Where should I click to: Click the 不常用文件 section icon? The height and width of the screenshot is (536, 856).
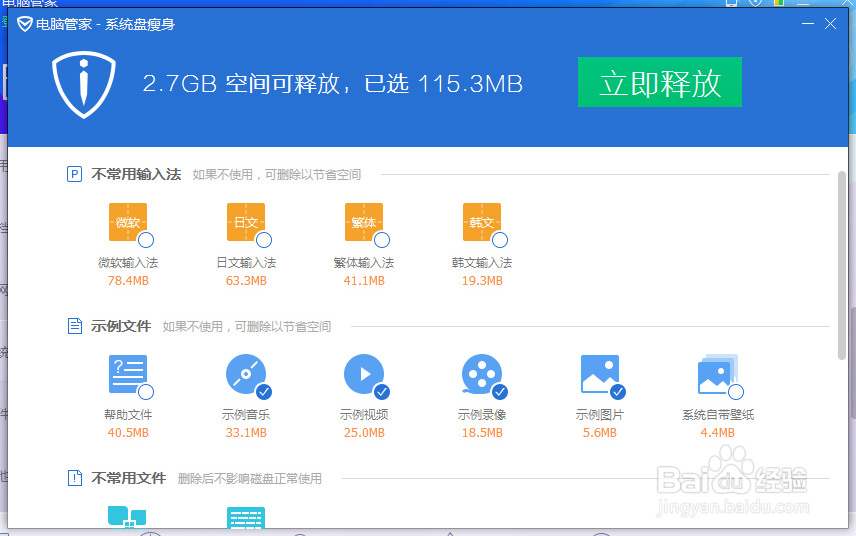(74, 478)
